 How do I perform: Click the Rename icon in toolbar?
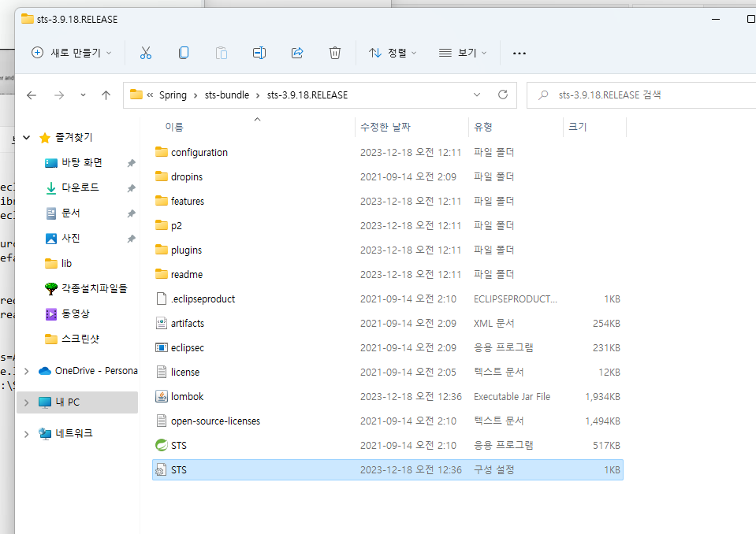(259, 53)
